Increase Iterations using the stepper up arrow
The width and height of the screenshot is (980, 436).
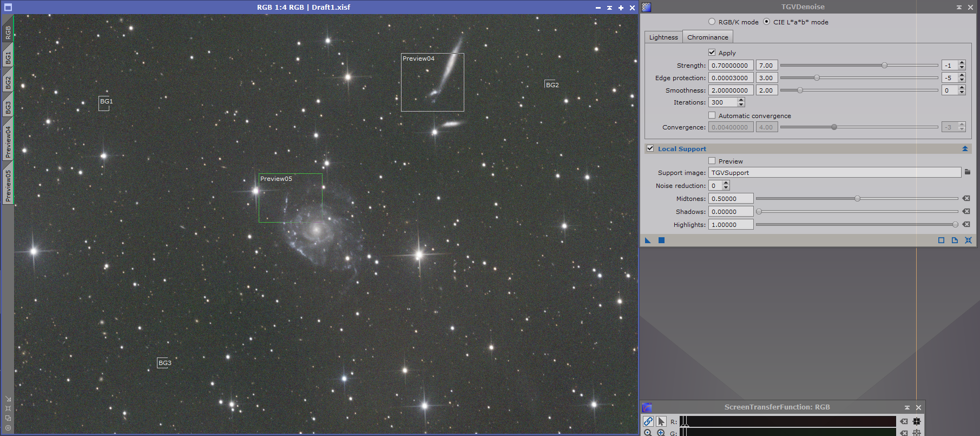[x=741, y=100]
